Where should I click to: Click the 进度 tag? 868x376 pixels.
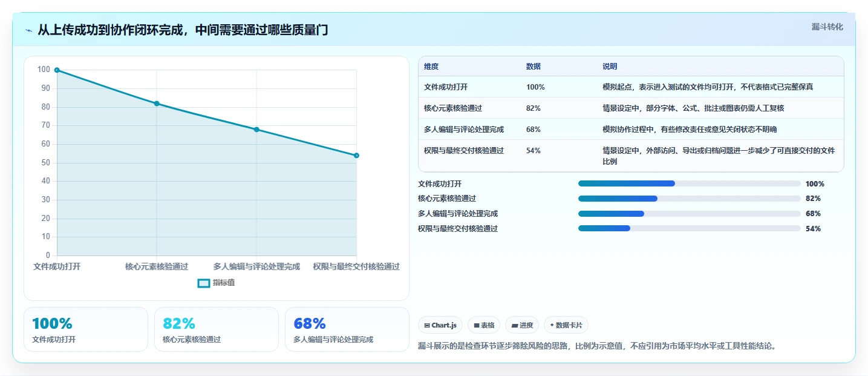click(x=522, y=325)
